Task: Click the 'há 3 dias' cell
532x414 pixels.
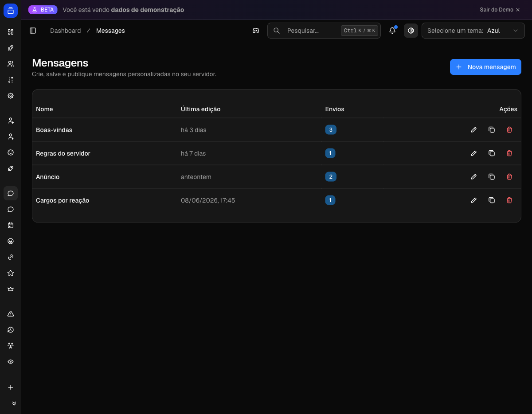Action: [193, 130]
